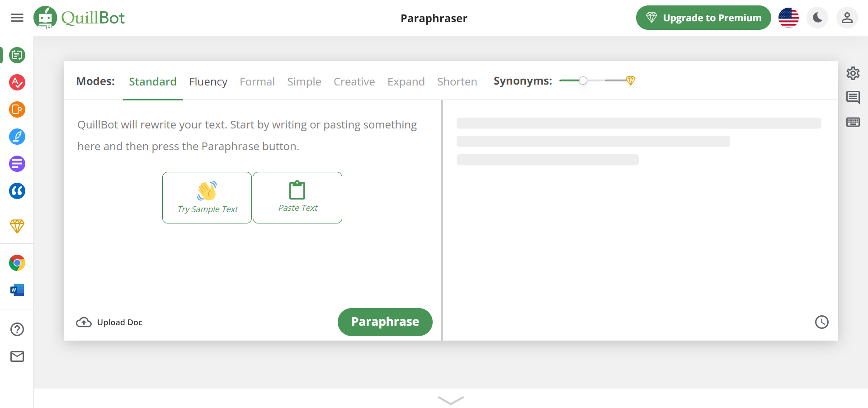The image size is (868, 408).
Task: Click the Modes: label
Action: [95, 81]
